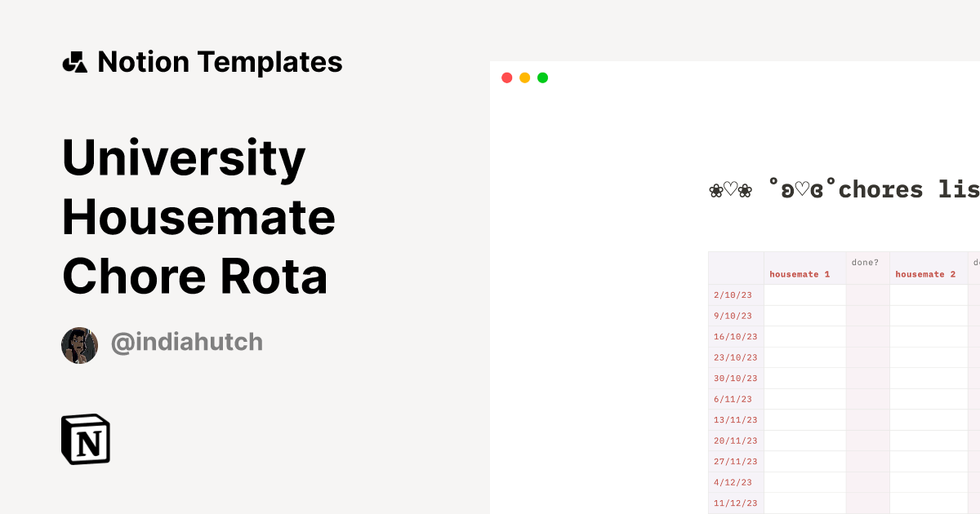Click the yellow traffic light window button
This screenshot has width=980, height=514.
coord(524,78)
